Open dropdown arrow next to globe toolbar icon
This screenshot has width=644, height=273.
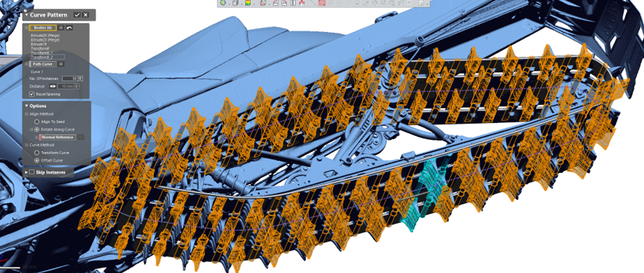click(230, 4)
